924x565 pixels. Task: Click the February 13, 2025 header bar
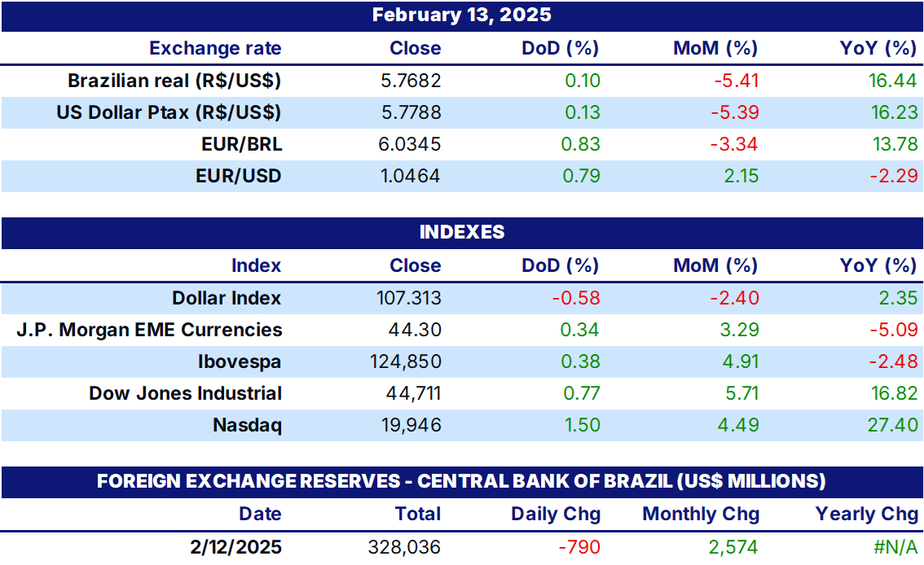(462, 15)
